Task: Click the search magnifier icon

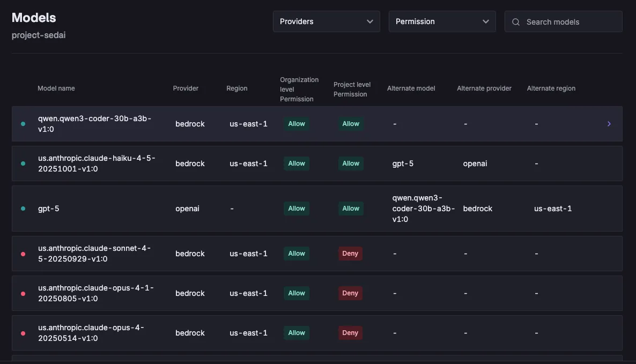Action: click(x=515, y=22)
